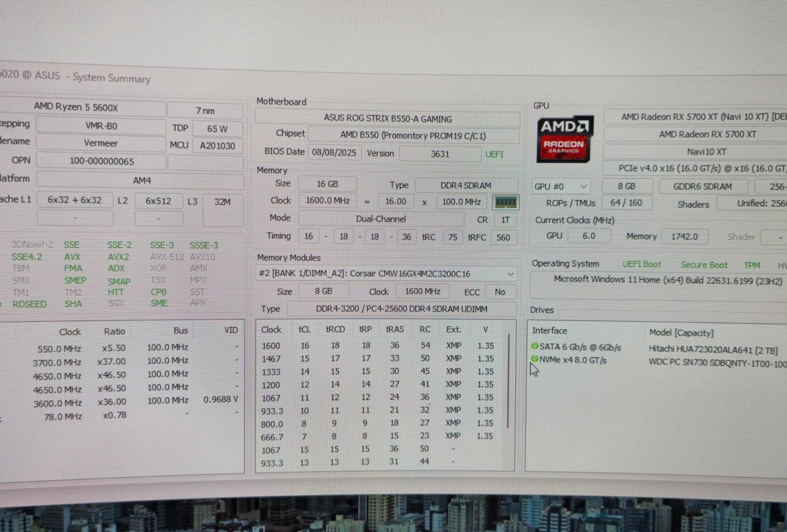This screenshot has height=532, width=787.
Task: Click the BIOS date 08/08/2025
Action: pos(334,152)
